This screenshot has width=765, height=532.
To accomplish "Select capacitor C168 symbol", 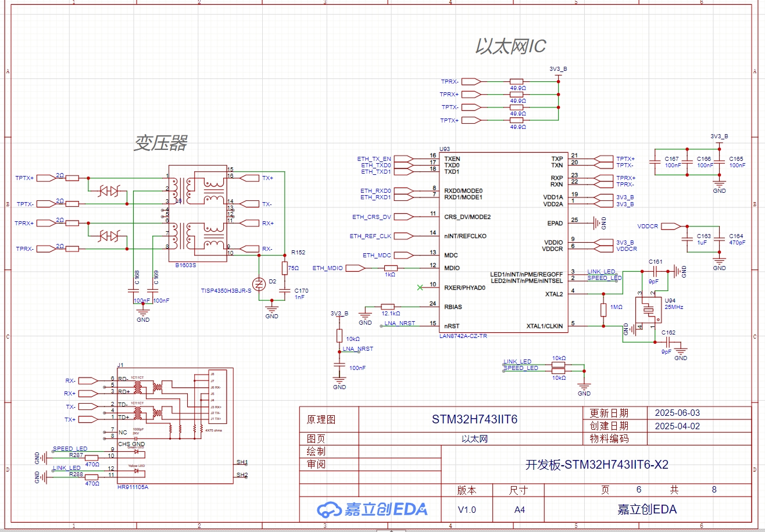I will point(133,290).
